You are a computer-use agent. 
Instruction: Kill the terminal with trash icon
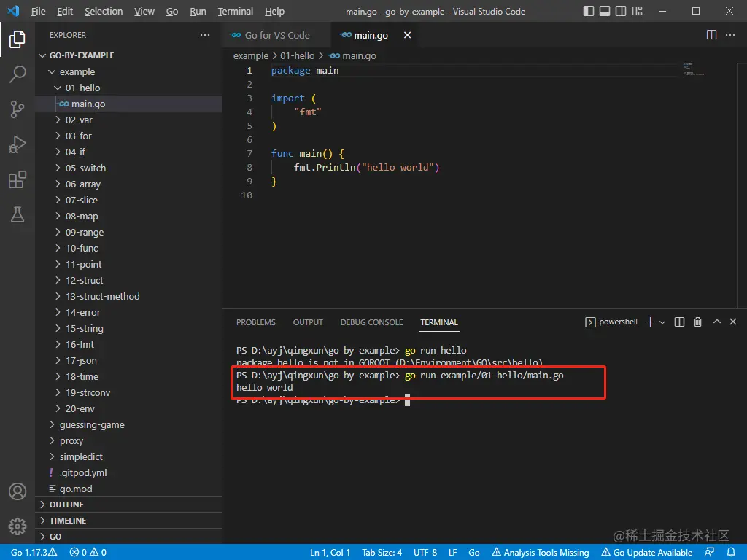tap(697, 322)
